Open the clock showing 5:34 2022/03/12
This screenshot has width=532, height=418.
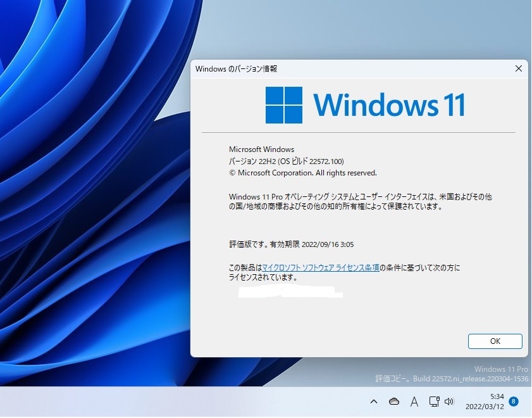[485, 402]
